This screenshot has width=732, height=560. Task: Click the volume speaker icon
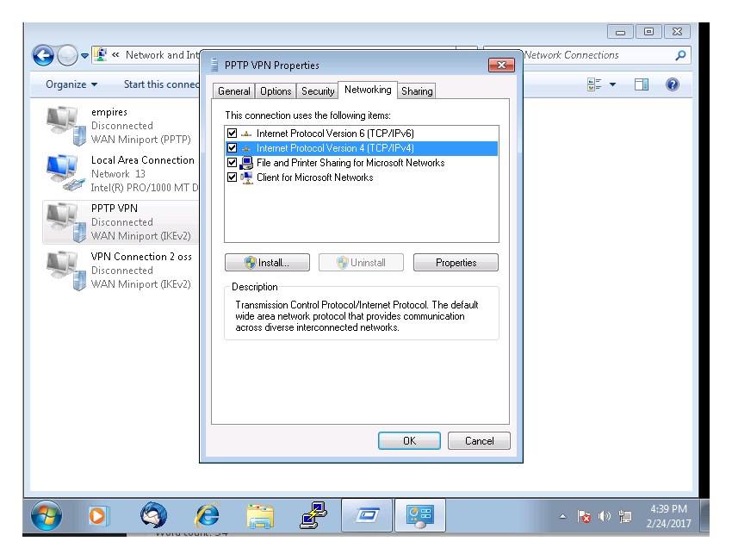coord(604,516)
